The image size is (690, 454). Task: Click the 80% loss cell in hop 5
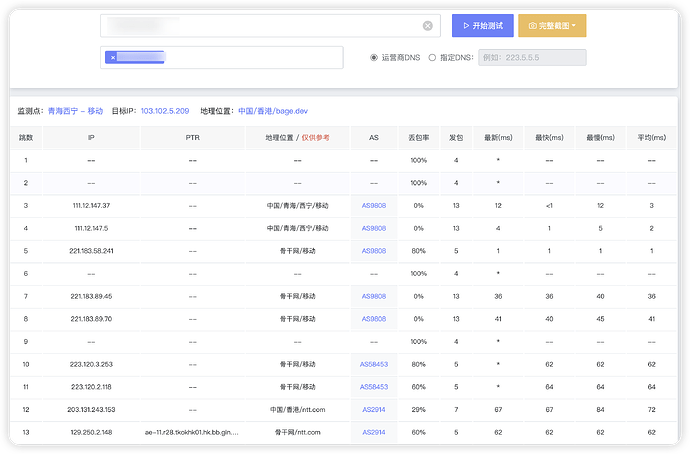[418, 251]
